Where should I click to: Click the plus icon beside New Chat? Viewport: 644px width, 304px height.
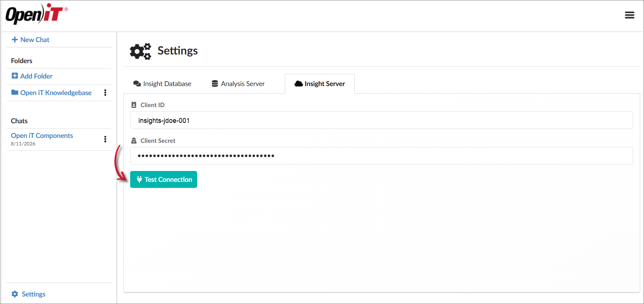[15, 39]
